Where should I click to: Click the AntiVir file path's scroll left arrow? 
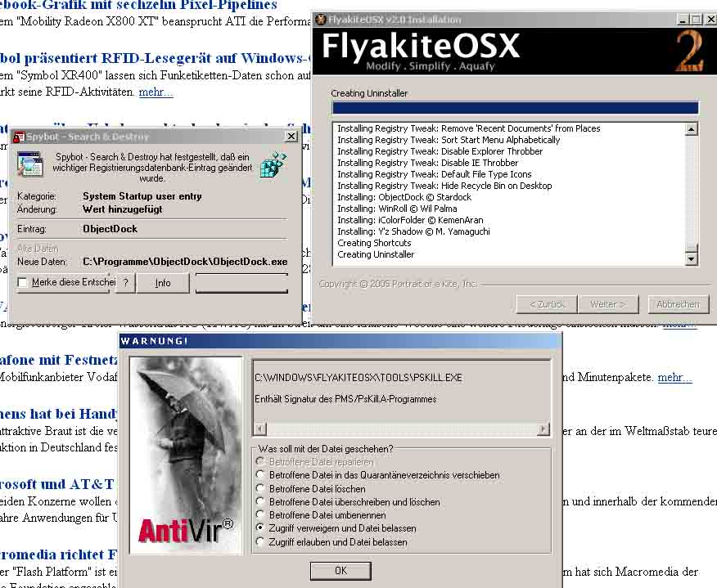[259, 429]
